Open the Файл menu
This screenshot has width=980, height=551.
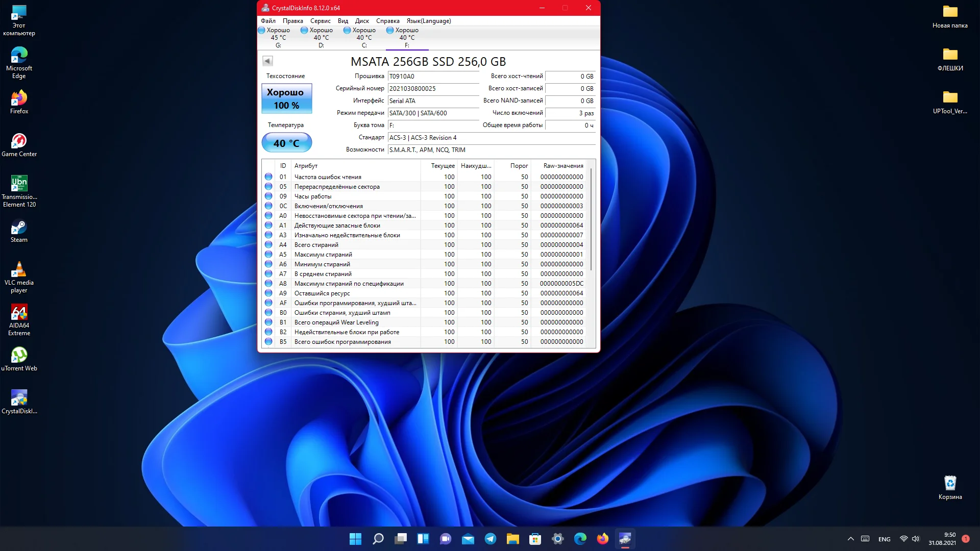268,21
